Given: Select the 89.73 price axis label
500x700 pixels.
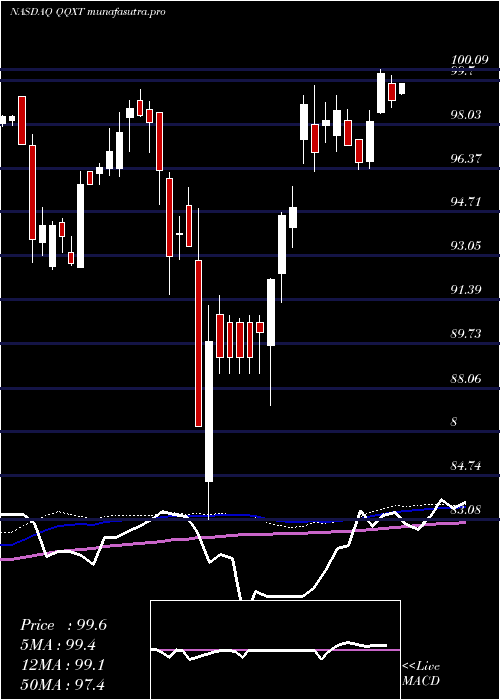Looking at the screenshot, I should [467, 333].
